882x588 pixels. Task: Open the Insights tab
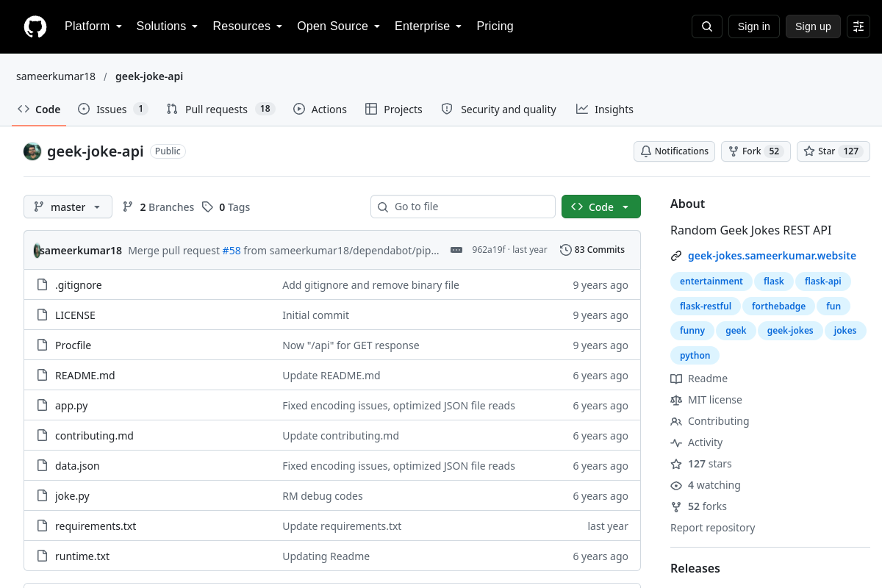(x=605, y=109)
